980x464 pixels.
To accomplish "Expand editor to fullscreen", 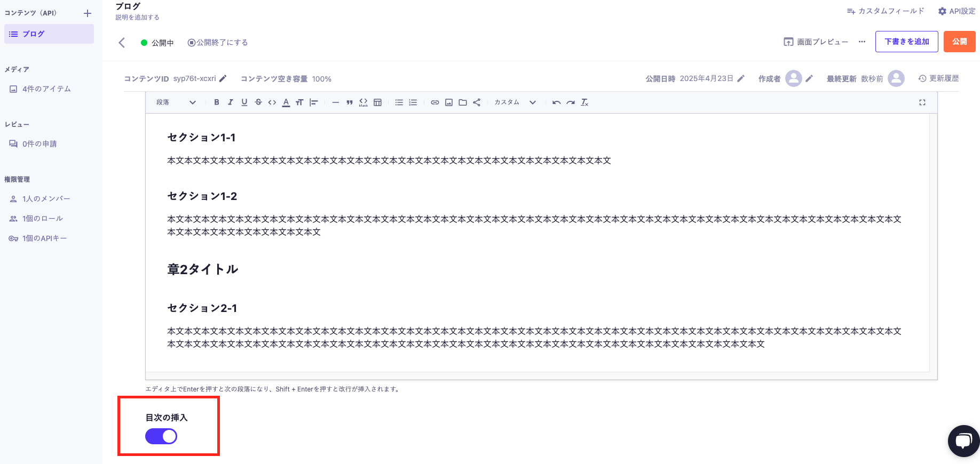I will click(x=922, y=102).
